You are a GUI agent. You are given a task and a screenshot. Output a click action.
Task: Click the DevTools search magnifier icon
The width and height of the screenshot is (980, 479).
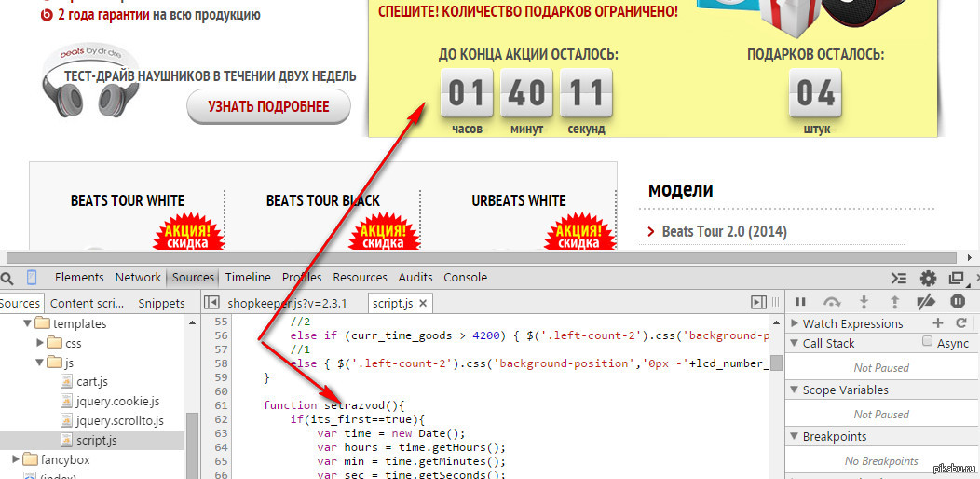[7, 277]
